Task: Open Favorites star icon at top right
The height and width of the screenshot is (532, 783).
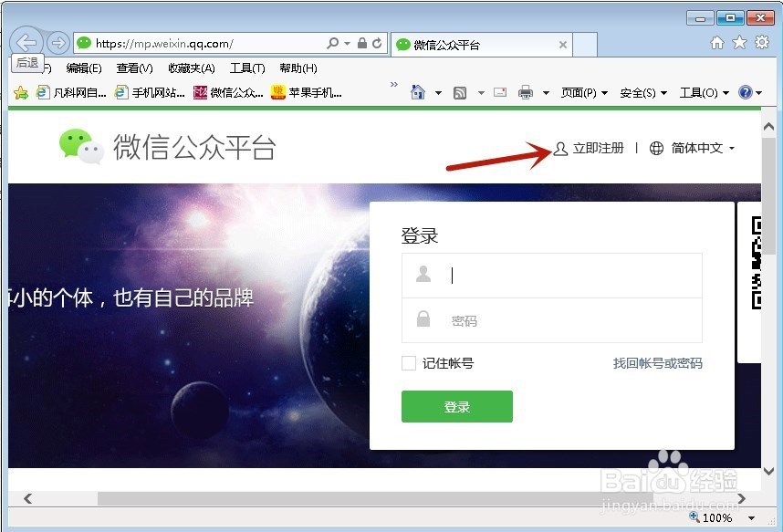Action: coord(739,43)
